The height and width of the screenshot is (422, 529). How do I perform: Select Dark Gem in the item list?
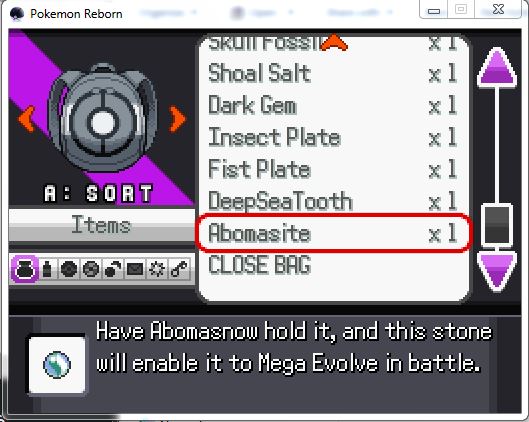pyautogui.click(x=333, y=105)
